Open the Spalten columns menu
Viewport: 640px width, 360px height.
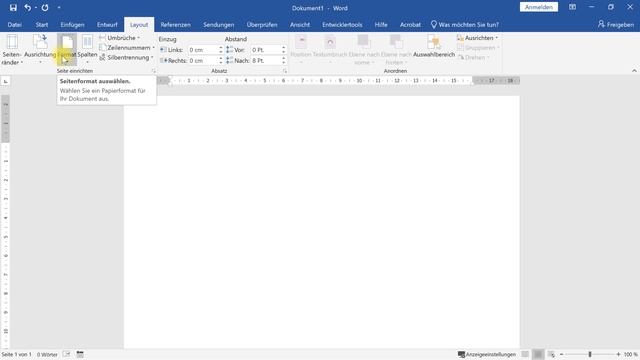tap(87, 50)
